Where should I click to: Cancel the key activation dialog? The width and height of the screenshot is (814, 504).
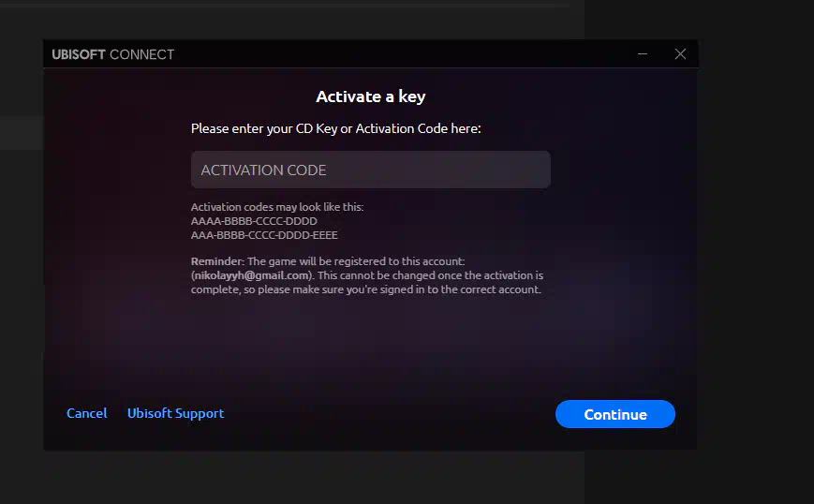pos(86,413)
